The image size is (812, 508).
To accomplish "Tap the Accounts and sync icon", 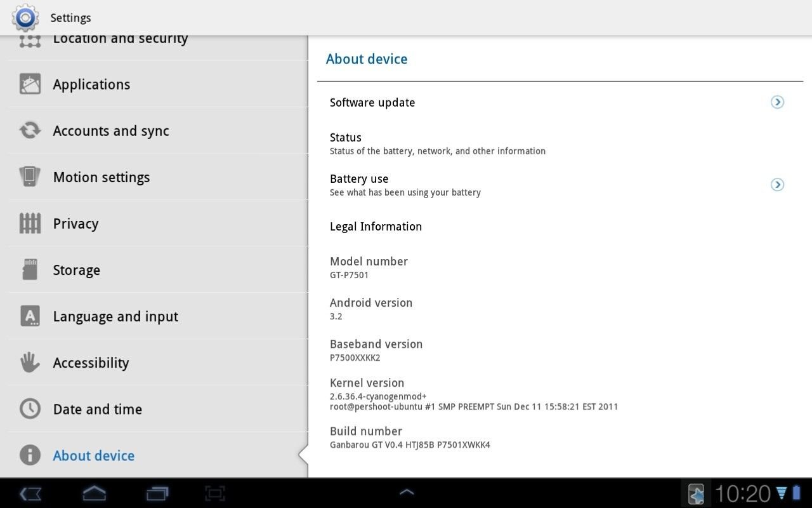I will [30, 131].
